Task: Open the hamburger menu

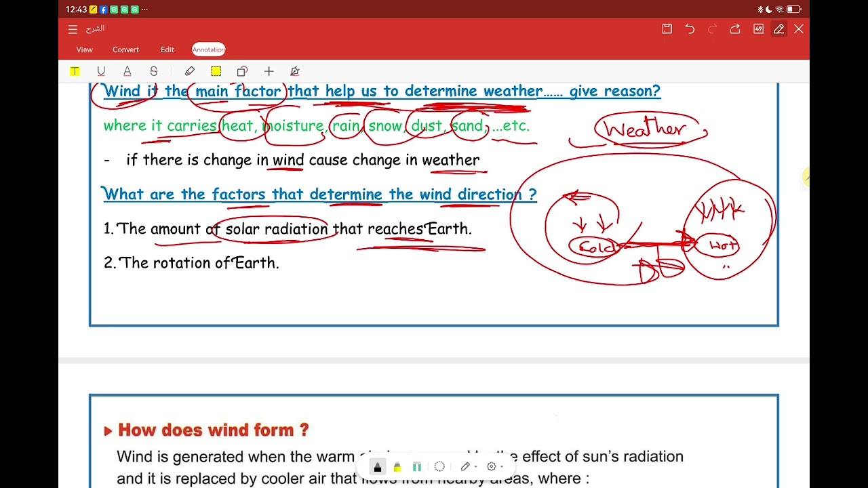Action: pyautogui.click(x=73, y=29)
